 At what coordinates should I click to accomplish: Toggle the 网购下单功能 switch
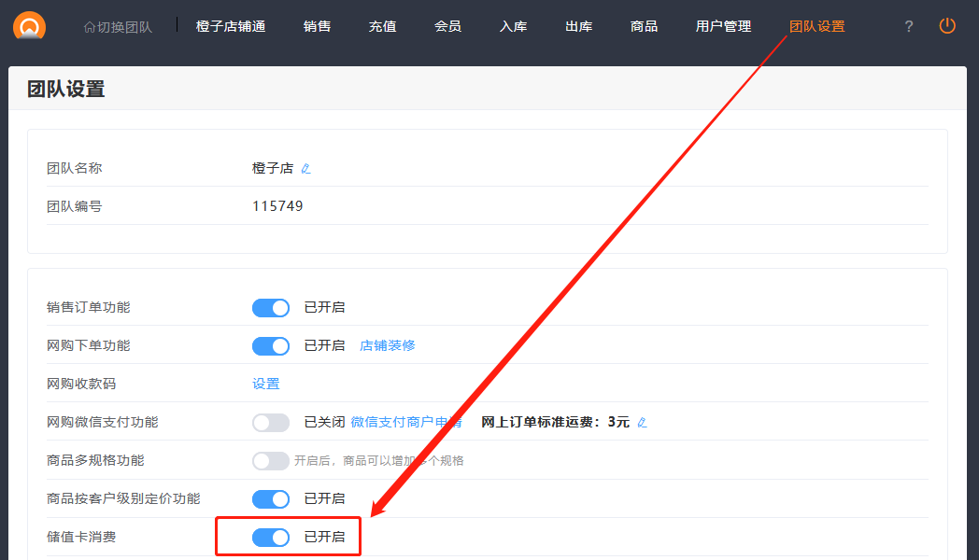(271, 346)
